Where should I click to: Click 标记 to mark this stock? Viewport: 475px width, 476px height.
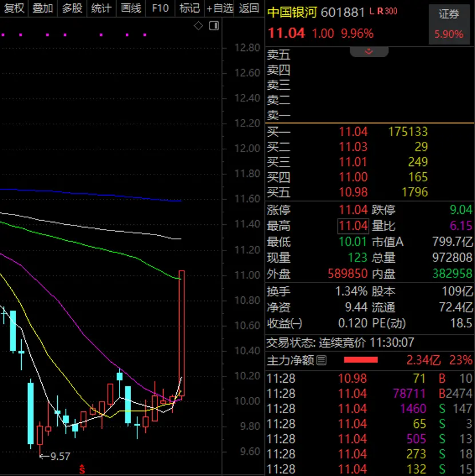(189, 8)
